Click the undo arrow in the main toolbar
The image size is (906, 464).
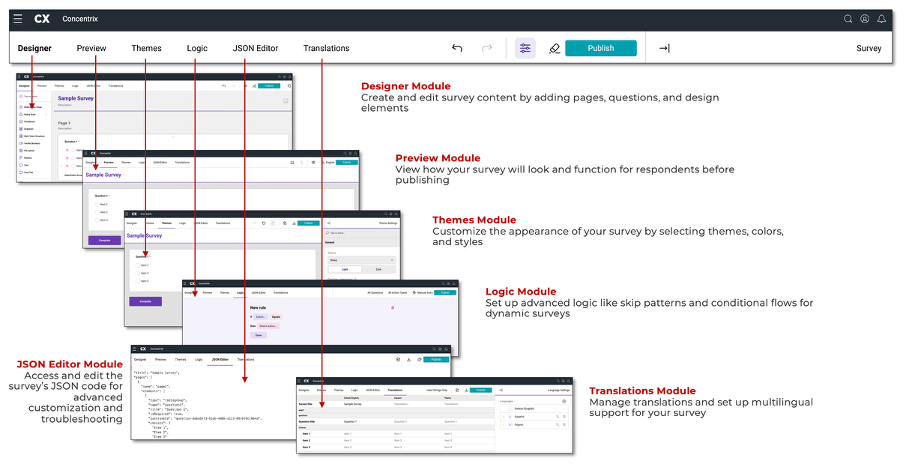[457, 48]
